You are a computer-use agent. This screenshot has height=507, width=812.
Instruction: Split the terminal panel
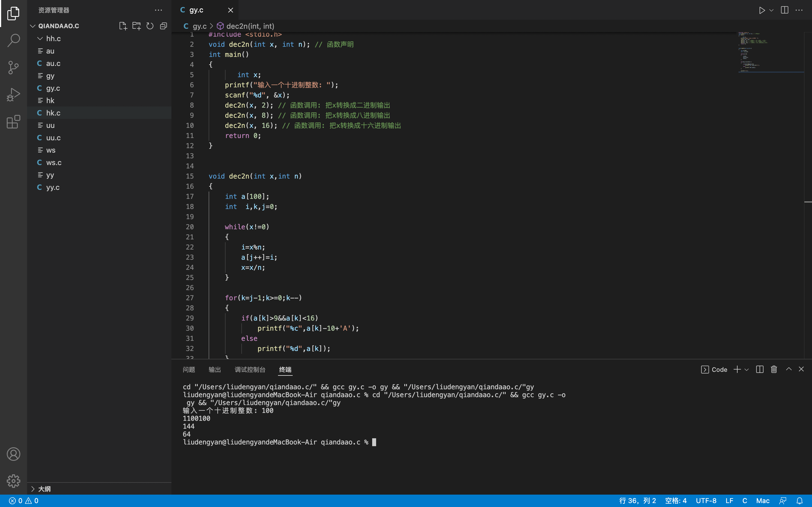point(760,369)
